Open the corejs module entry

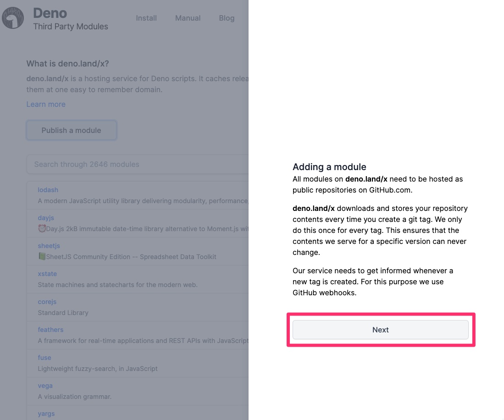pyautogui.click(x=47, y=301)
